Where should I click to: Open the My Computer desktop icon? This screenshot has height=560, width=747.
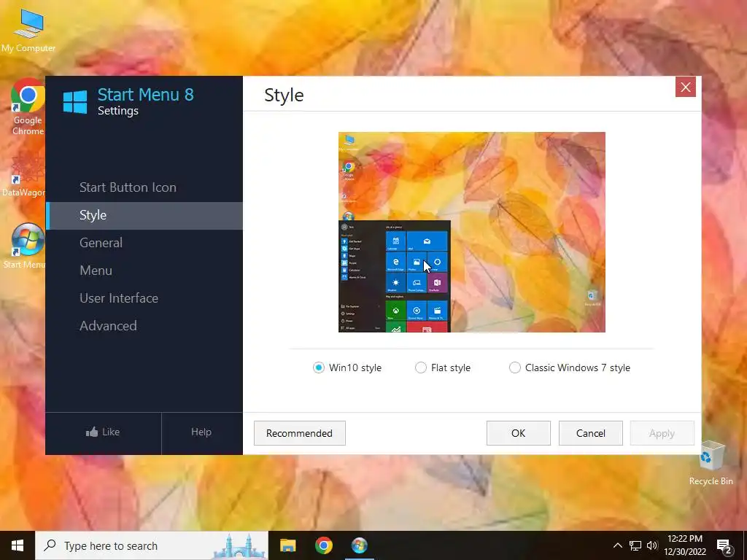[28, 31]
